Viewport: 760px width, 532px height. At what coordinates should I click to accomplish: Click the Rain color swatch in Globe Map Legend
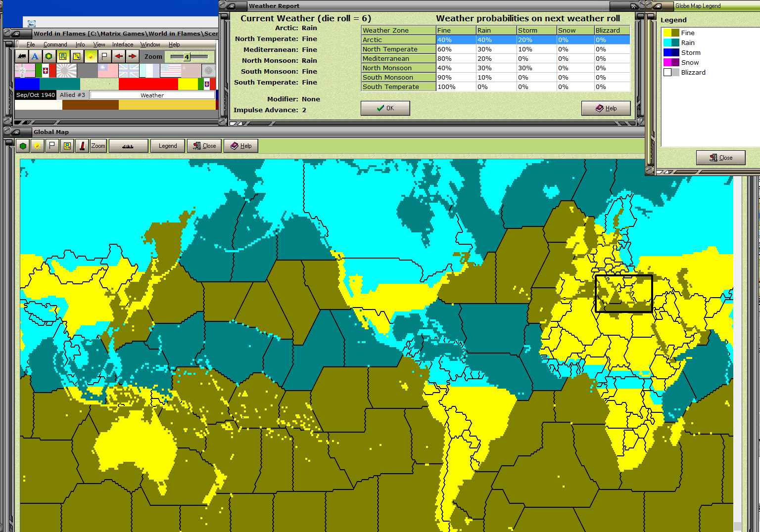click(x=671, y=43)
